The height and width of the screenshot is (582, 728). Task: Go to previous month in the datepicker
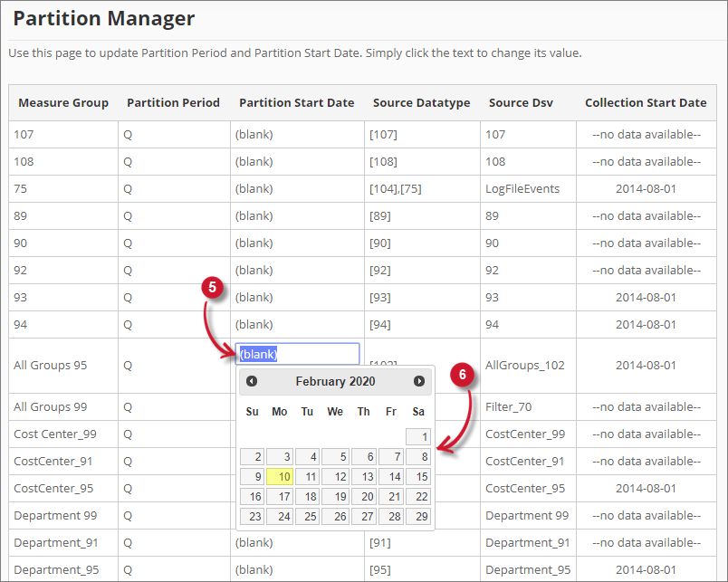pyautogui.click(x=252, y=381)
